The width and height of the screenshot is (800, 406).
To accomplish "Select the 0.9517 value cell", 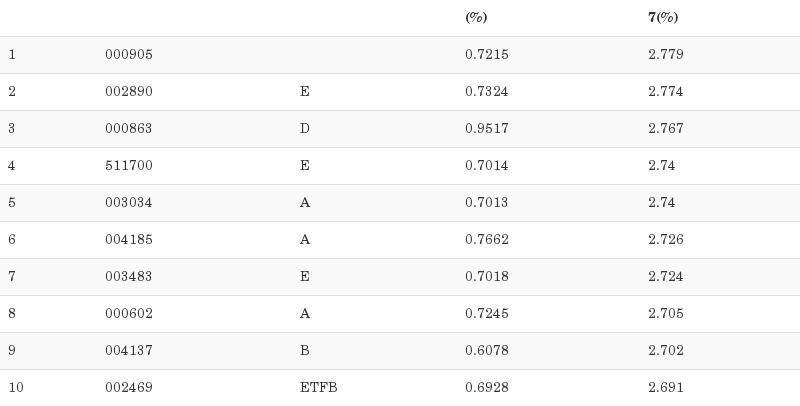I will pos(486,129).
